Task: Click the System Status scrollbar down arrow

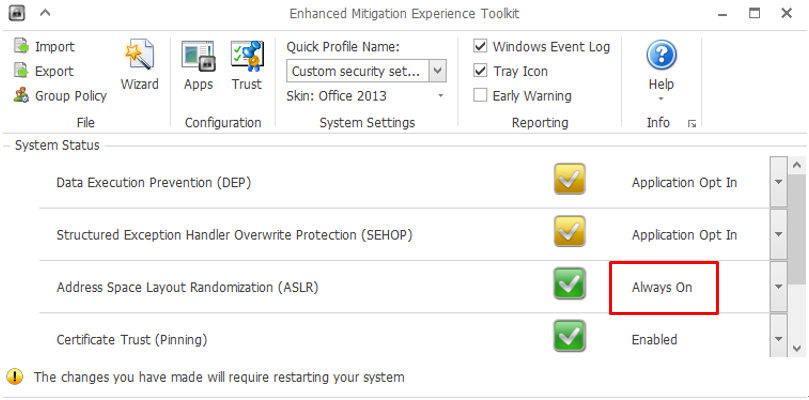Action: click(x=797, y=348)
